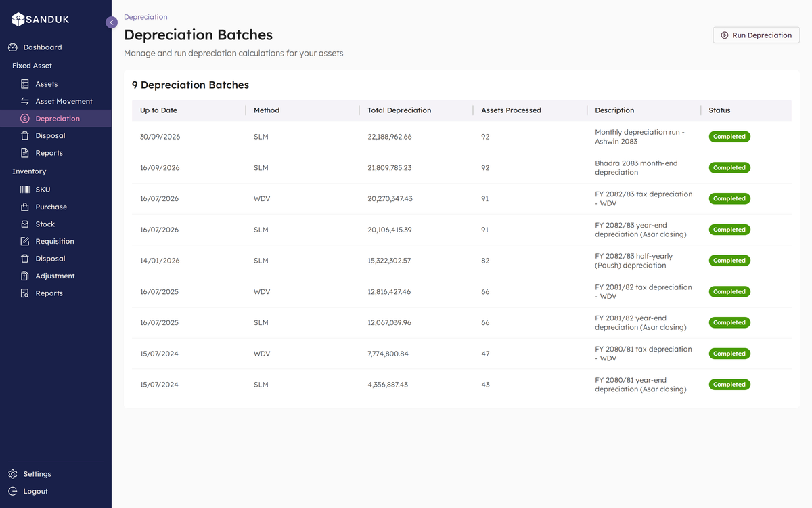This screenshot has width=812, height=508.
Task: Click assets processed value 82
Action: (x=485, y=261)
